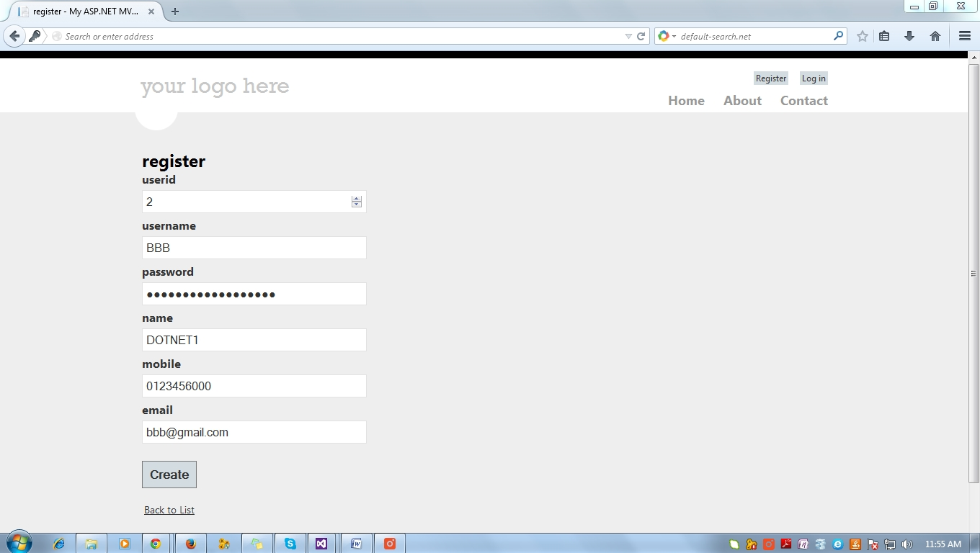Screen dimensions: 980x553
Task: Follow the Back to List link
Action: (169, 510)
